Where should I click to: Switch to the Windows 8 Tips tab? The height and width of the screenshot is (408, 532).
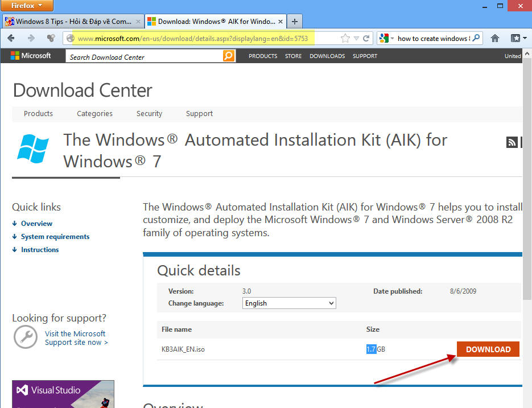pos(73,22)
